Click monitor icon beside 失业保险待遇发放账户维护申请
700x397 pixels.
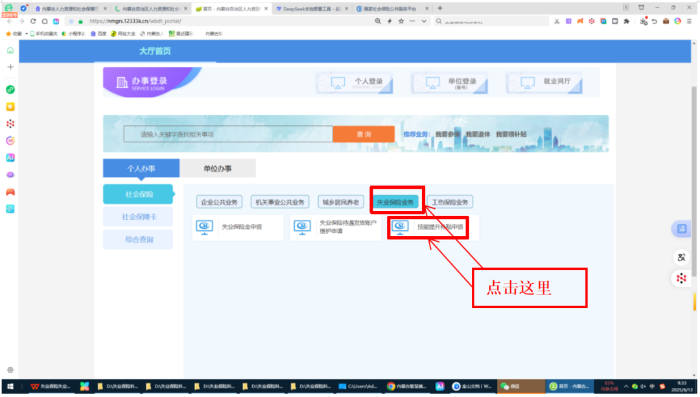[x=302, y=227]
